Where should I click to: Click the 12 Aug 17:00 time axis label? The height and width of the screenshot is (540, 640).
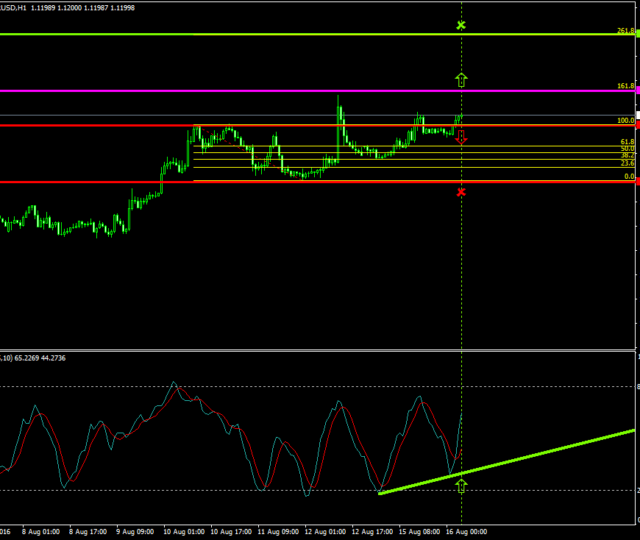pyautogui.click(x=371, y=532)
